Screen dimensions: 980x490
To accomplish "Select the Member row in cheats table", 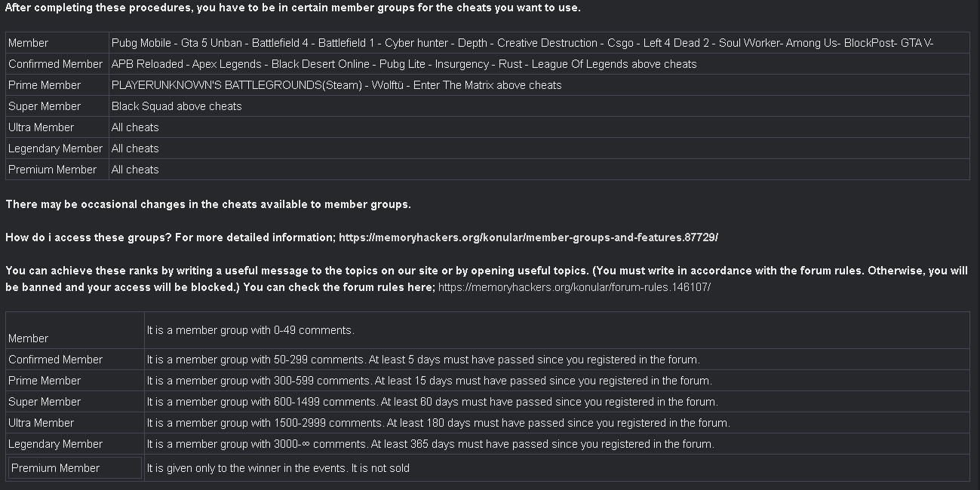I will 487,43.
